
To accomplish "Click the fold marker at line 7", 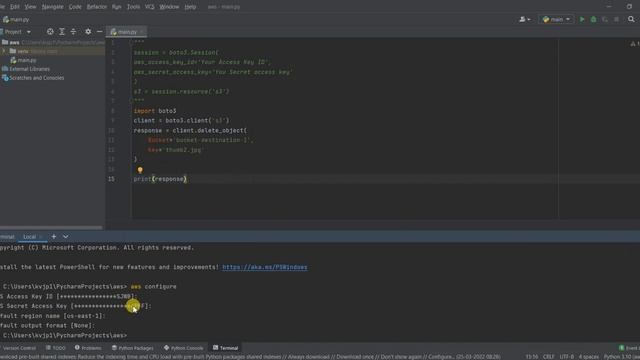I will point(131,101).
